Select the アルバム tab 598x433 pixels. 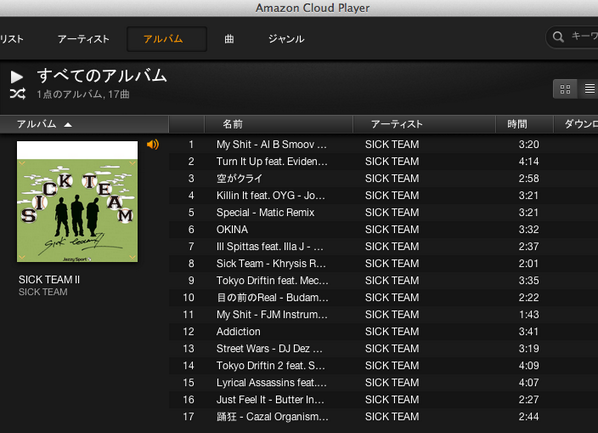tap(167, 39)
